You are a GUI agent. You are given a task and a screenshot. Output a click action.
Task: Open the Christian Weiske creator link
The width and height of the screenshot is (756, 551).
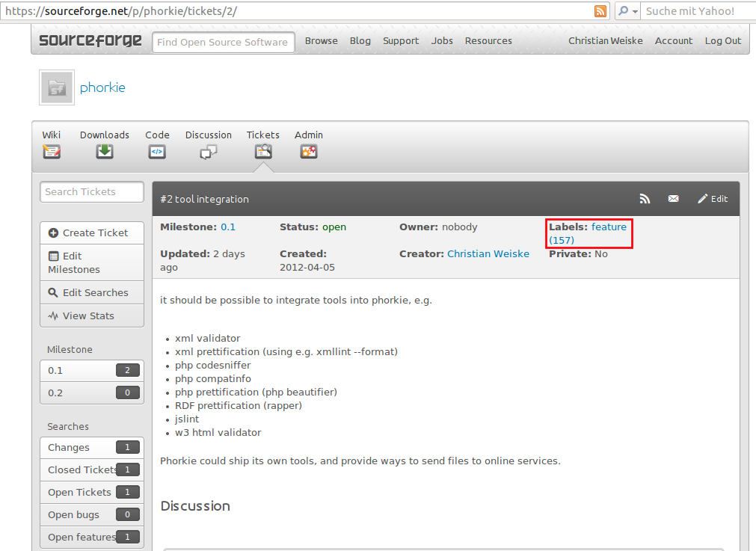pos(488,254)
